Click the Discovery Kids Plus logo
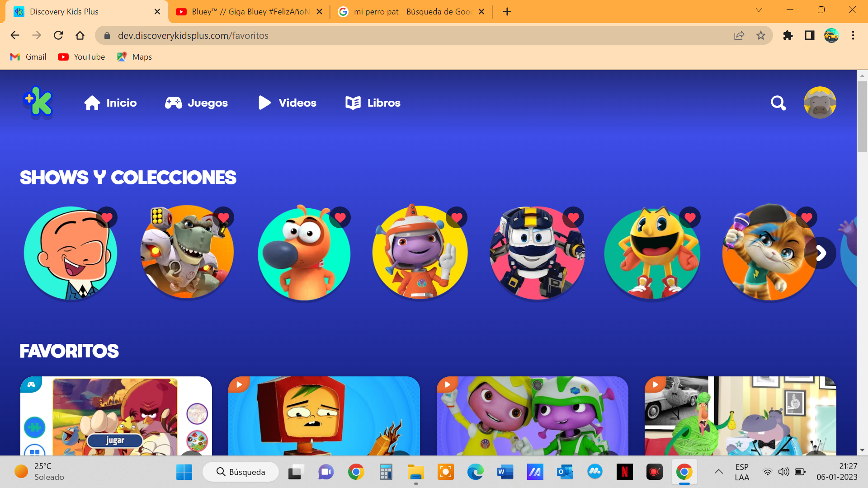The width and height of the screenshot is (868, 488). pyautogui.click(x=38, y=103)
